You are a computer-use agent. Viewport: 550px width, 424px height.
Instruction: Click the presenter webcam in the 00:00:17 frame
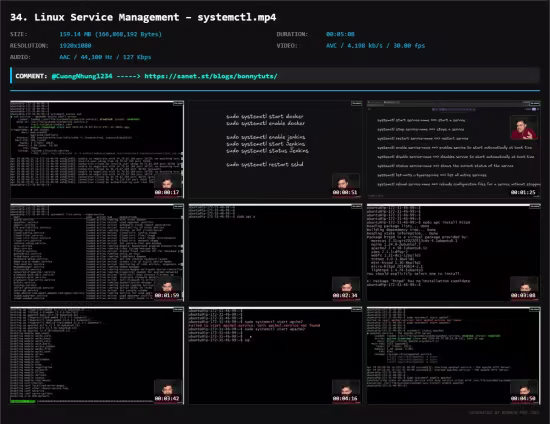click(x=168, y=185)
